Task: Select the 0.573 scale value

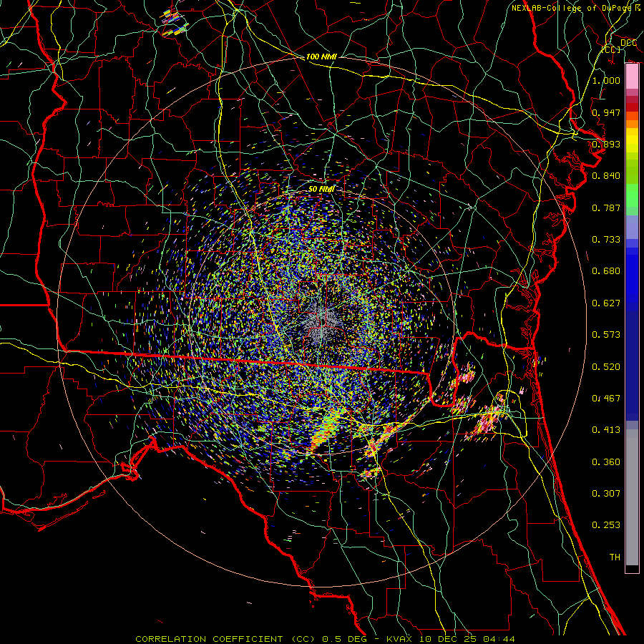Action: (x=606, y=335)
